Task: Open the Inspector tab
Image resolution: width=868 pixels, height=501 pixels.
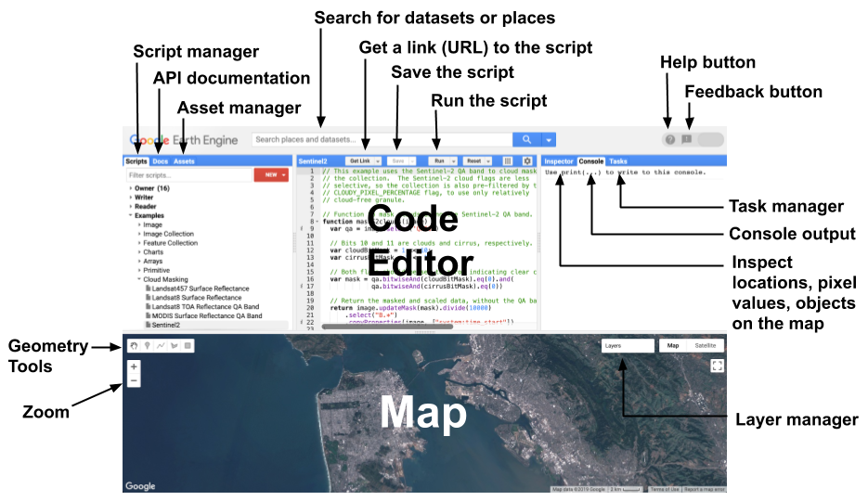Action: [559, 161]
